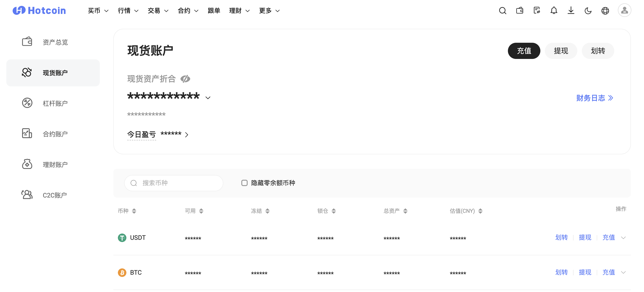
Task: Open the 买币 dropdown menu
Action: click(x=98, y=11)
